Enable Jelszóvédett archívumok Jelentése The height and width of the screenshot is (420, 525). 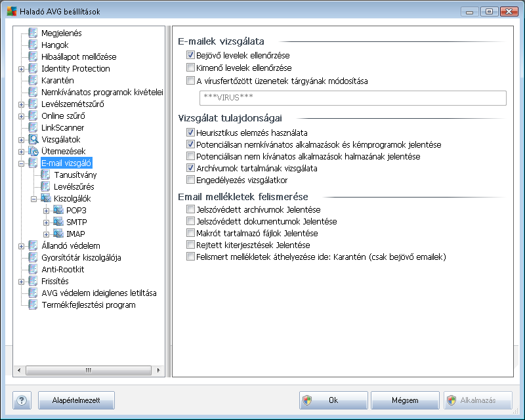point(190,209)
